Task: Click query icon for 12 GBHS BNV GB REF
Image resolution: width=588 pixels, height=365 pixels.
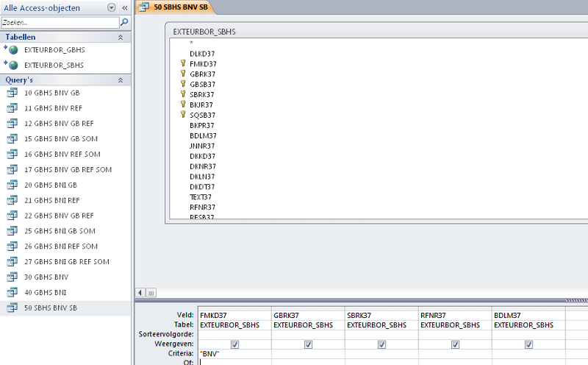Action: click(x=12, y=124)
